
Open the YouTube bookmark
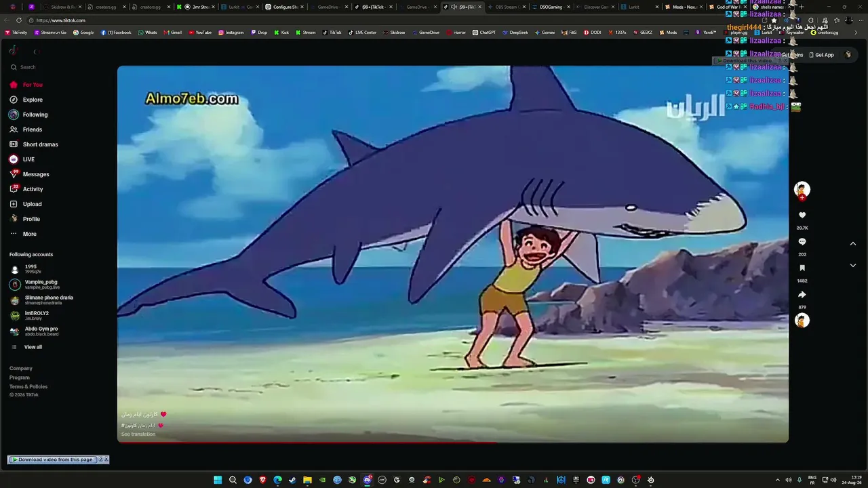[200, 33]
